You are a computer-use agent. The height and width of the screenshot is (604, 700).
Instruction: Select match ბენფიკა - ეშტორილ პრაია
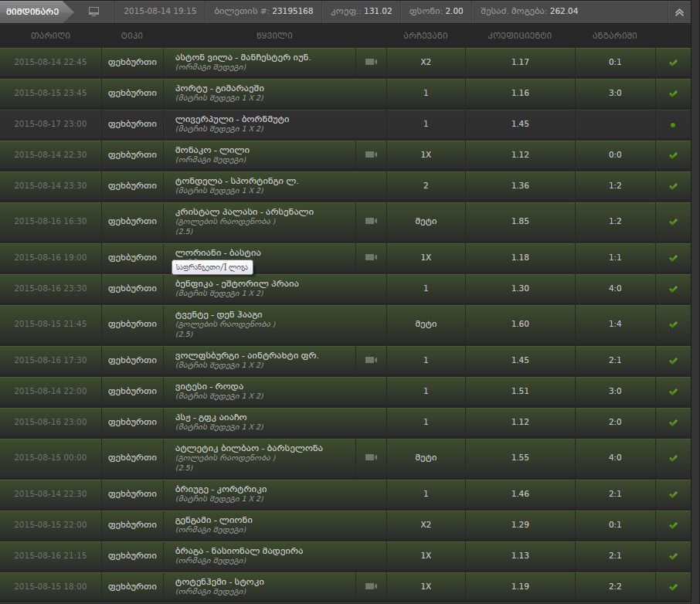pos(237,283)
